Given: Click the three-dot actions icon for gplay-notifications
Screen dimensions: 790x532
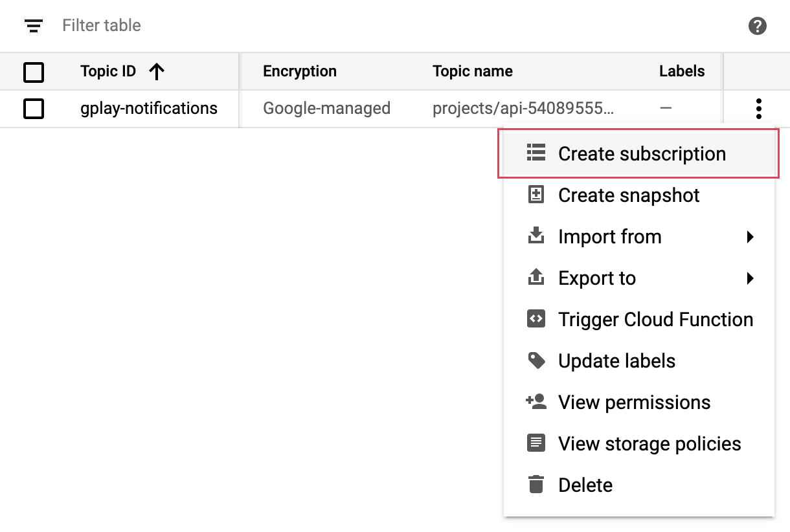Looking at the screenshot, I should pos(758,109).
